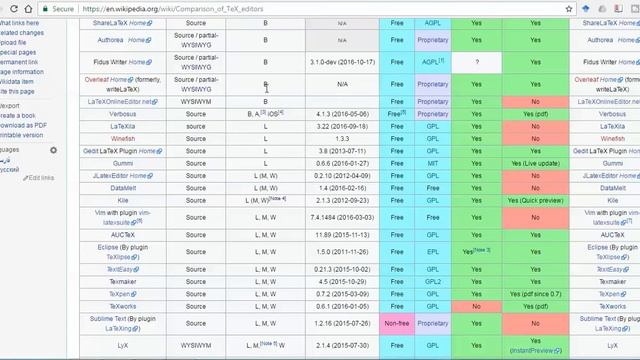The width and height of the screenshot is (640, 360).
Task: Open 'Permanent link' in sidebar
Action: tap(19, 62)
